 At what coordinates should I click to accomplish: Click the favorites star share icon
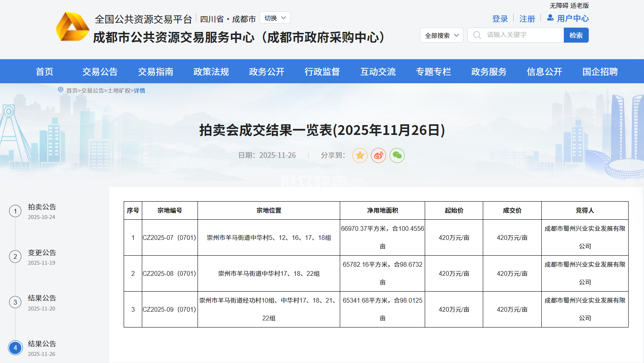click(360, 155)
